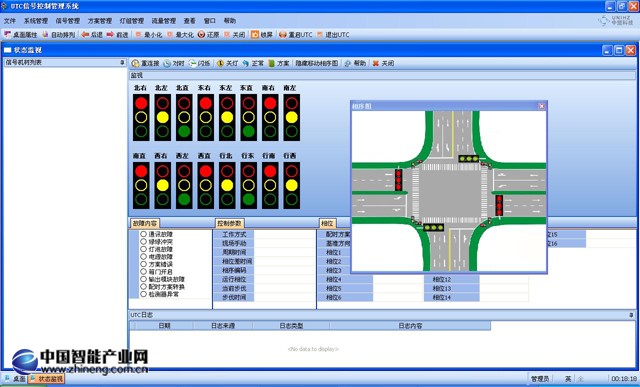
Task: Click the 日志内容 column header
Action: pos(410,326)
